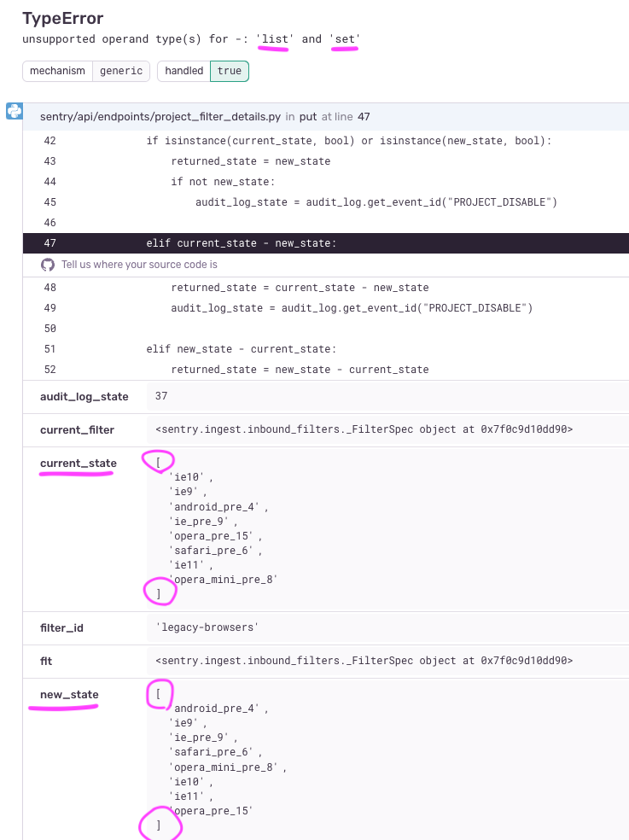Collapse the current_state list value
Screen dimensions: 629x840
tap(159, 461)
